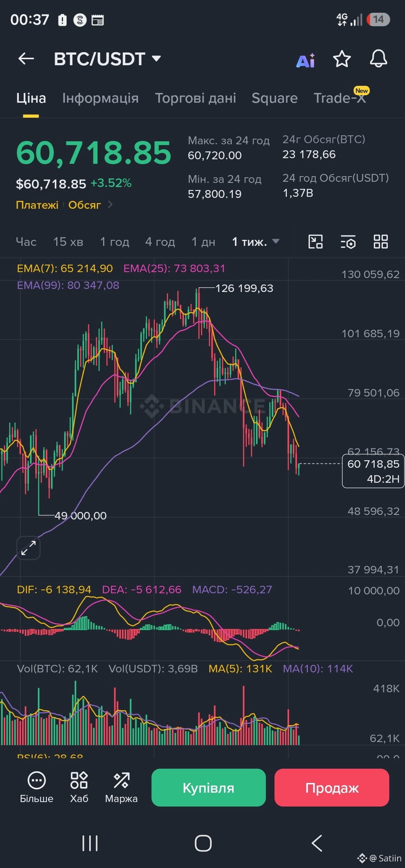Viewport: 405px width, 868px height.
Task: Switch to the Інформація tab
Action: point(100,98)
